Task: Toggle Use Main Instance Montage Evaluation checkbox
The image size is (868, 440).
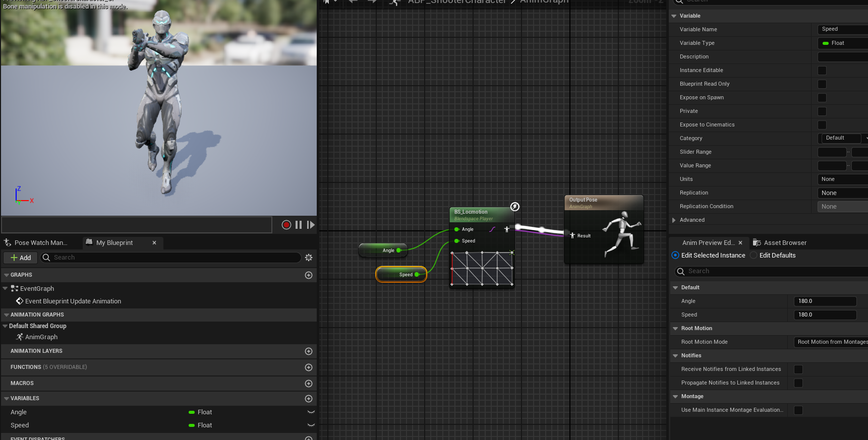Action: [798, 410]
